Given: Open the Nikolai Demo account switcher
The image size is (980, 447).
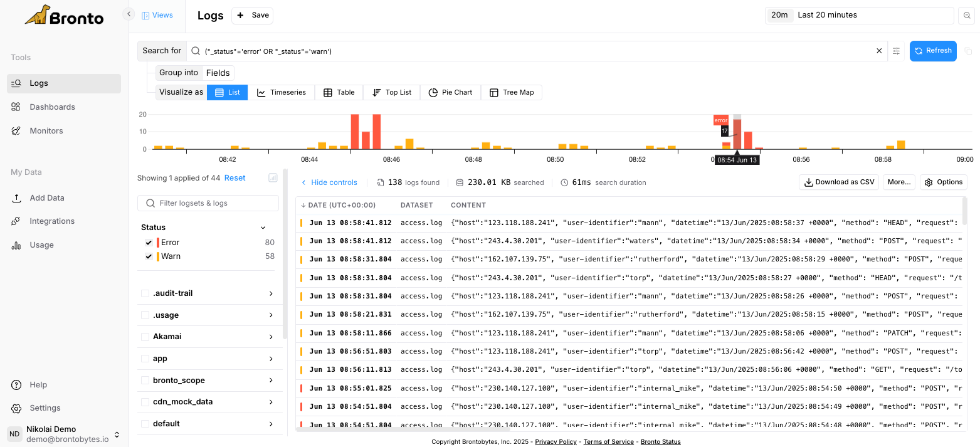Looking at the screenshot, I should pyautogui.click(x=64, y=434).
